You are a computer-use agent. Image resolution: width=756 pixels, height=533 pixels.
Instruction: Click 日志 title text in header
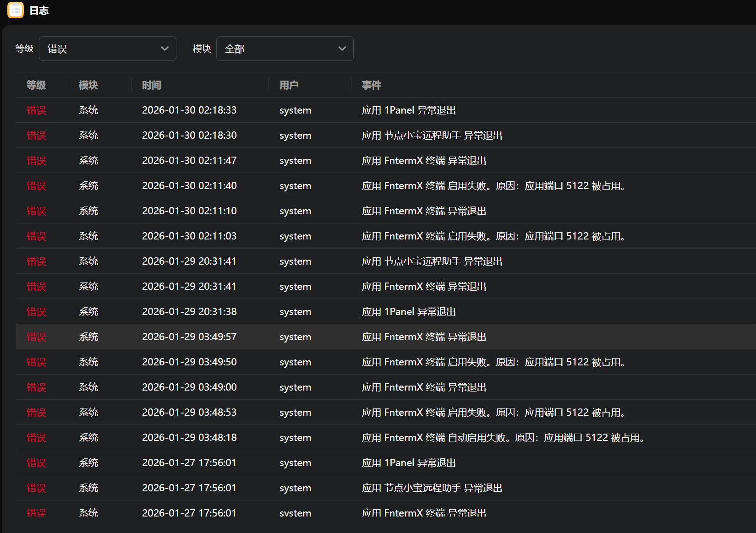click(39, 11)
